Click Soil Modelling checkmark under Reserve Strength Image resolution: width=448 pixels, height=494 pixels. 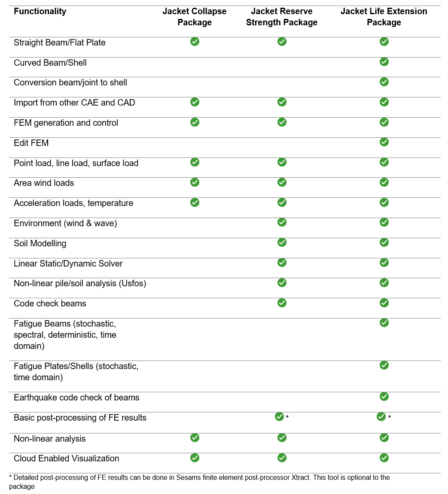click(x=282, y=242)
